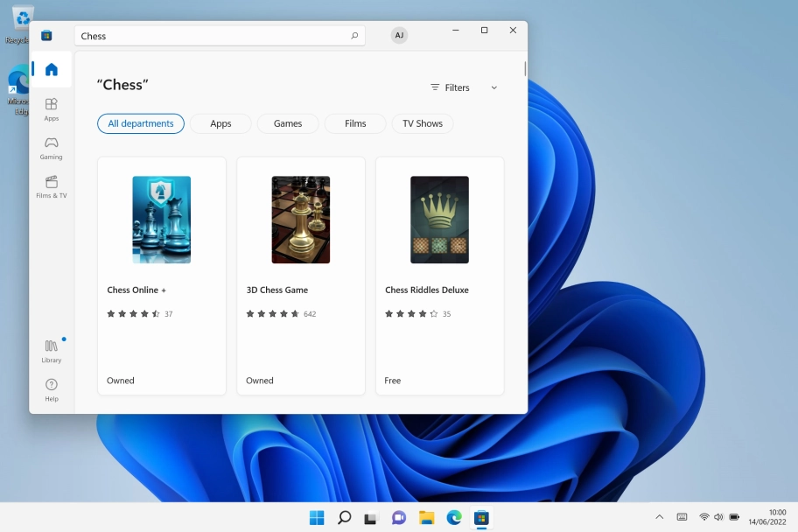Filter results by TV Shows
The width and height of the screenshot is (798, 532).
(423, 123)
